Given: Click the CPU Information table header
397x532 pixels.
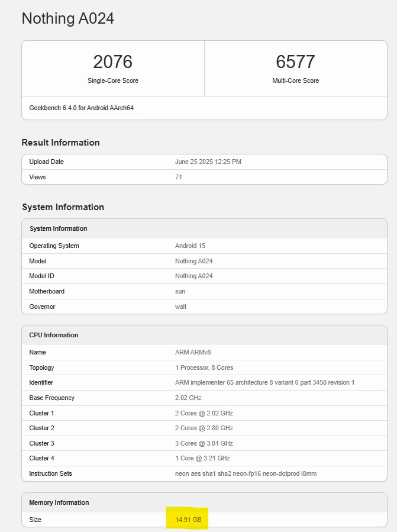Looking at the screenshot, I should tap(54, 335).
